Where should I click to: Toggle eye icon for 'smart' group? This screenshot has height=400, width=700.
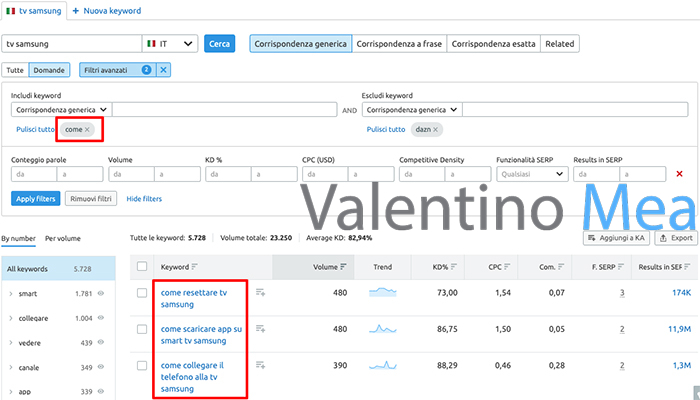(x=101, y=293)
